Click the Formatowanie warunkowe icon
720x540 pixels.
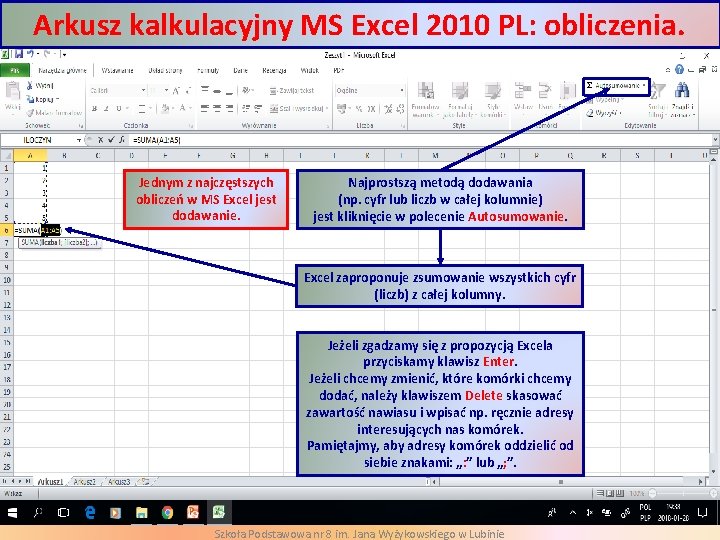(x=426, y=91)
